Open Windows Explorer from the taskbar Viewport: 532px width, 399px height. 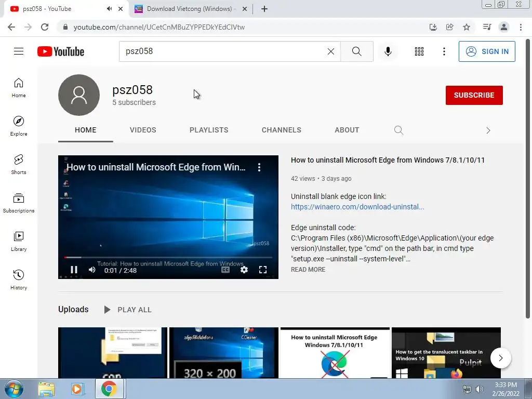(46, 389)
